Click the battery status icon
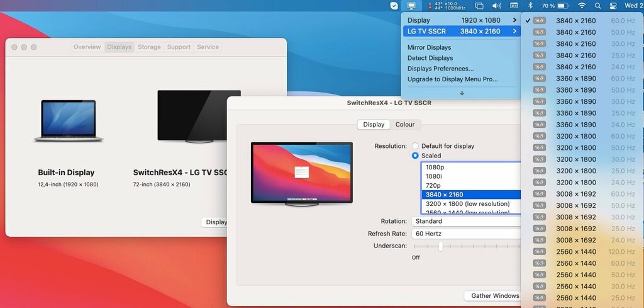Screen dimensions: 644x308 tap(562, 6)
